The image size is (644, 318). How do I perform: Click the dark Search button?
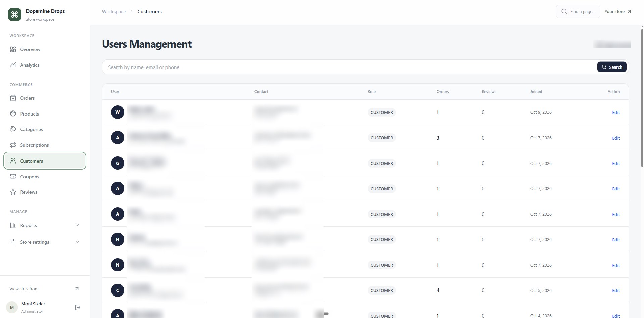pos(612,67)
